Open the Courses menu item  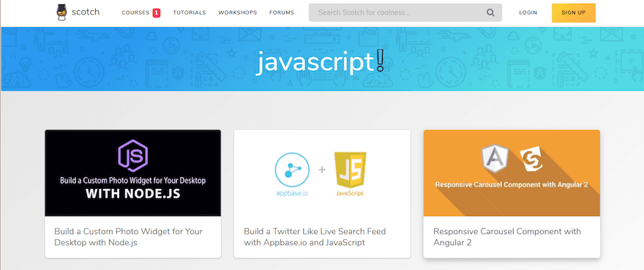coord(135,12)
